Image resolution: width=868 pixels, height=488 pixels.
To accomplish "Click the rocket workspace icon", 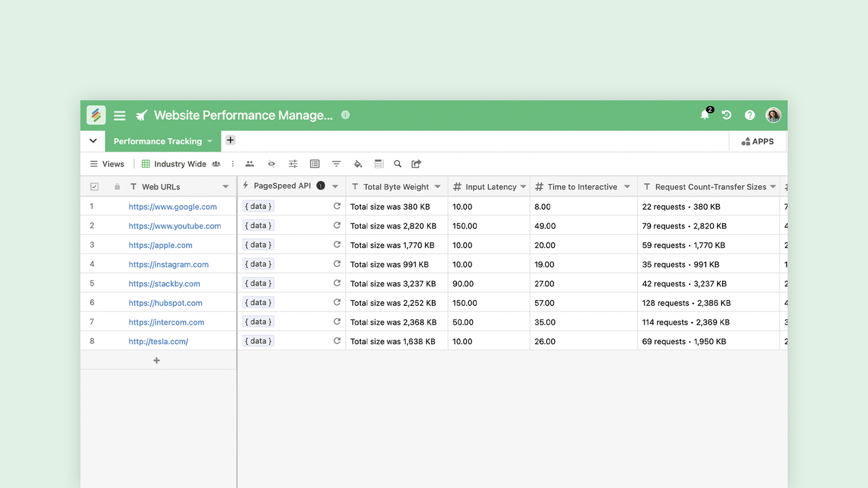I will tap(141, 116).
